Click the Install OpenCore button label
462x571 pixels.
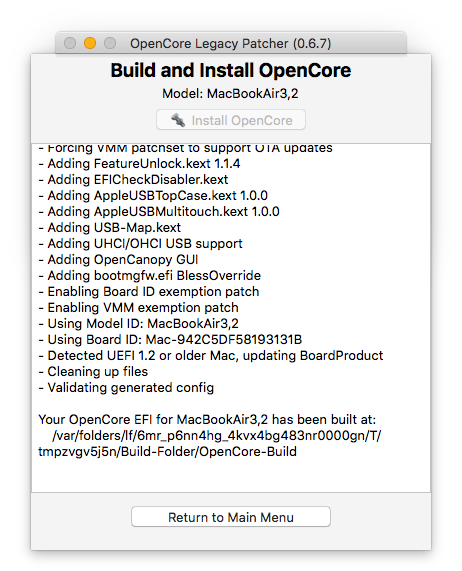(x=242, y=121)
